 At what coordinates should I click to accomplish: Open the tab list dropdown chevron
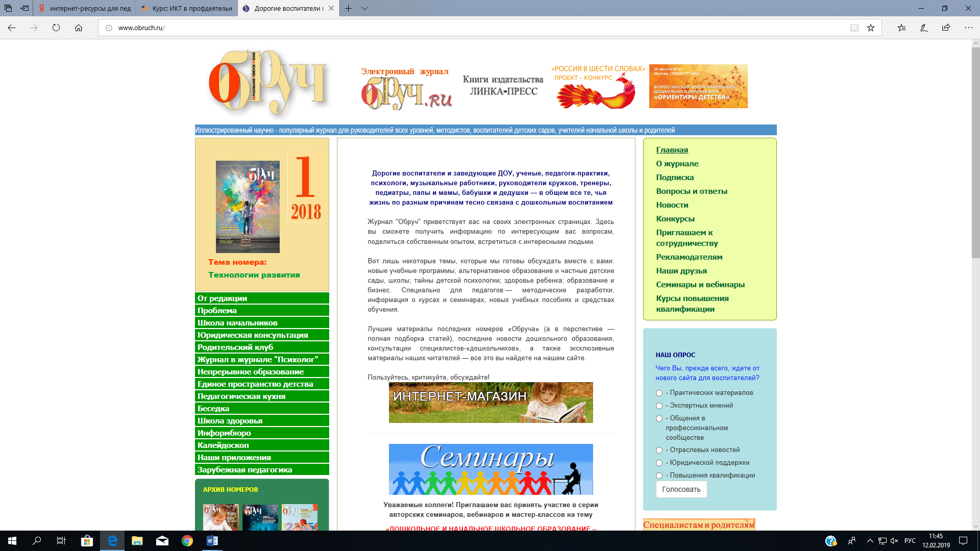[364, 8]
